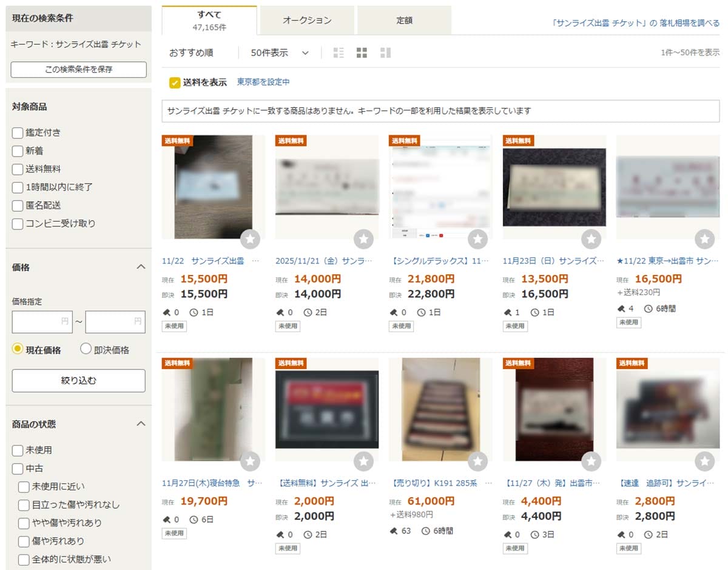
Task: Select the grid view layout icon
Action: tap(362, 53)
